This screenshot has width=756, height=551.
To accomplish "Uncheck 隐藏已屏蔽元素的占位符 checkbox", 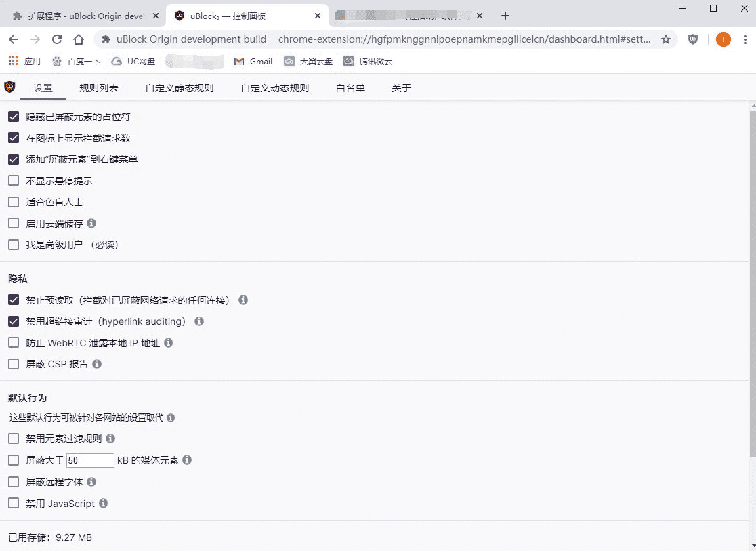I will [x=14, y=117].
